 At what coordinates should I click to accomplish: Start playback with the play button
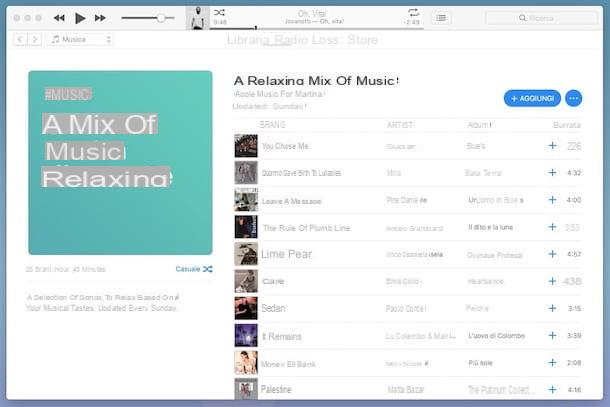pos(80,18)
